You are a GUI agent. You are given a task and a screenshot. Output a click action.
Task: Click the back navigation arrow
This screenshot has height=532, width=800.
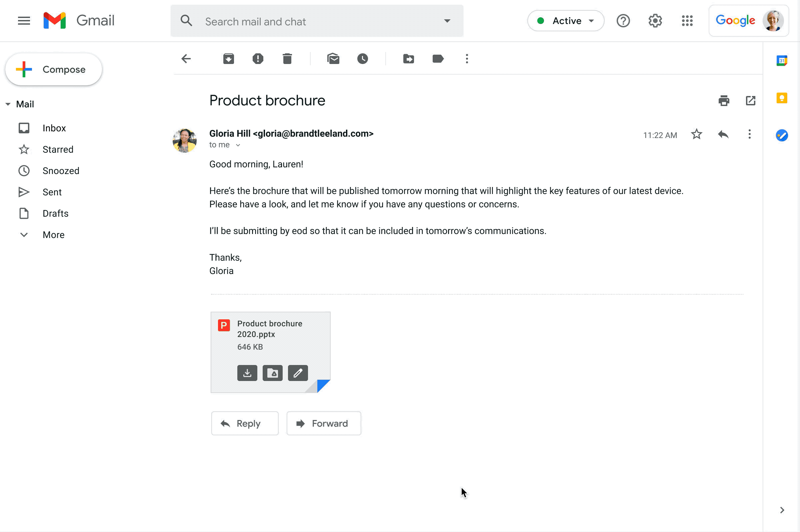pos(186,59)
